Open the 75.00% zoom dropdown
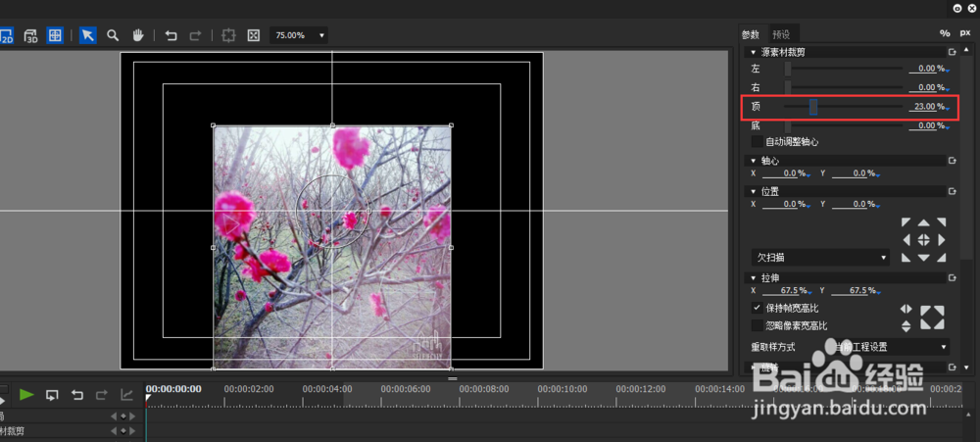Screen dimensions: 980x442 coord(299,35)
